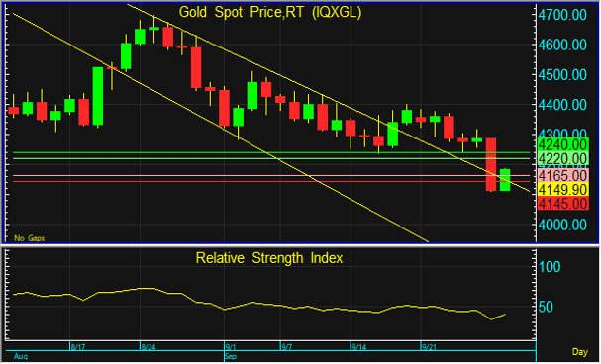Select the 4500.00 price axis label
This screenshot has width=601, height=364.
[562, 74]
